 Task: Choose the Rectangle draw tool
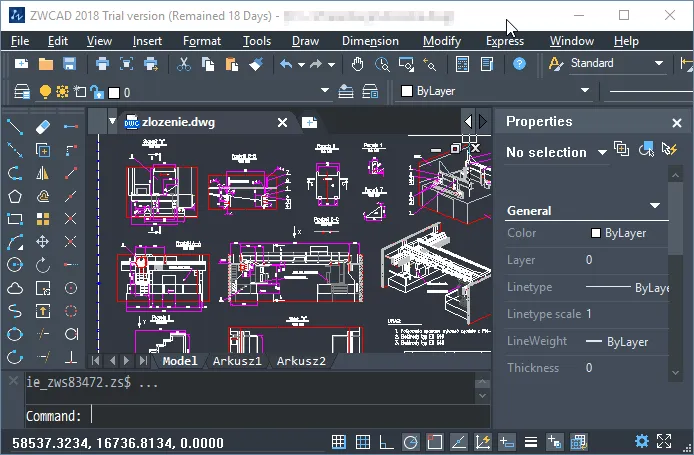tap(15, 219)
